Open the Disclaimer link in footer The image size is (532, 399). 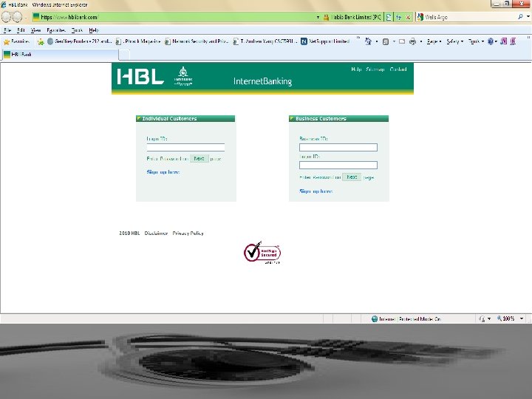tap(156, 233)
